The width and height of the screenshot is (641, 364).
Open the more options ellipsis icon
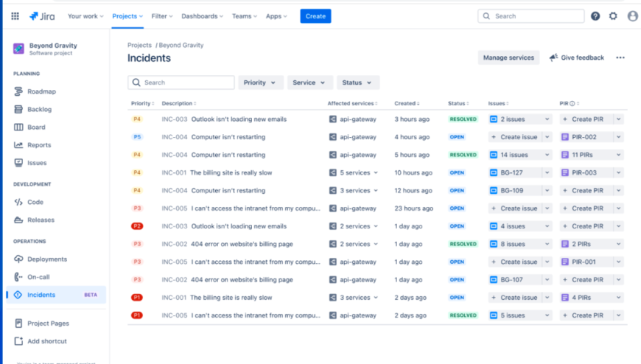(x=620, y=57)
